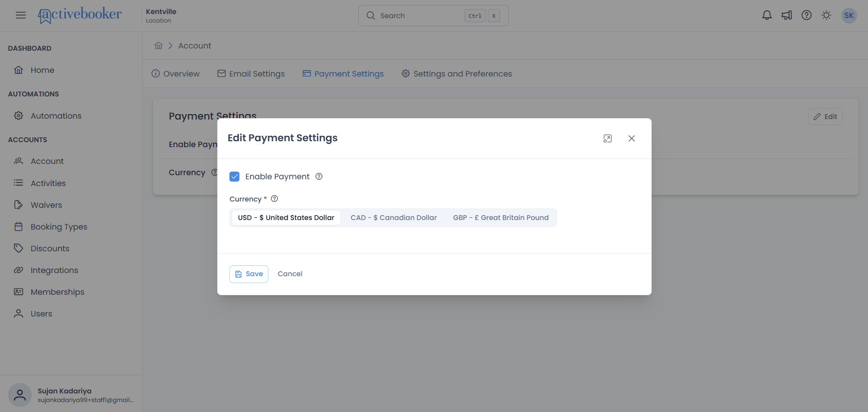The image size is (868, 412).
Task: Uncheck the Enable Payment checkbox
Action: (234, 177)
